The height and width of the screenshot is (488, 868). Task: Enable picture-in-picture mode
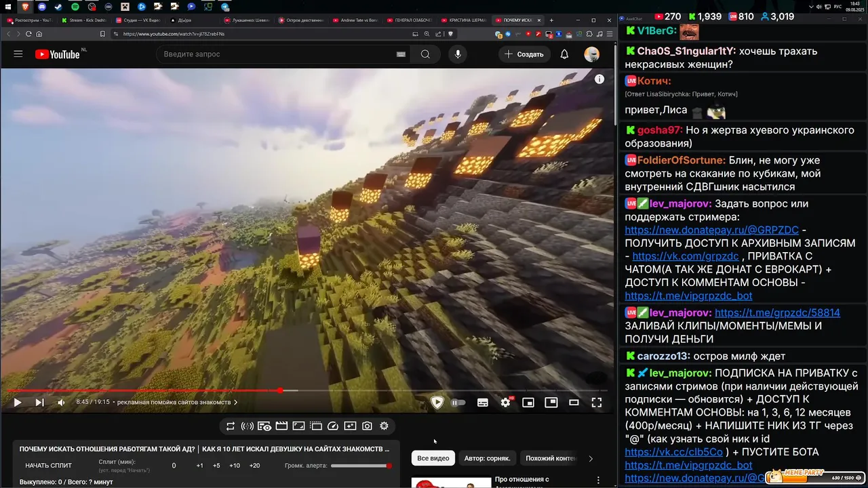551,403
